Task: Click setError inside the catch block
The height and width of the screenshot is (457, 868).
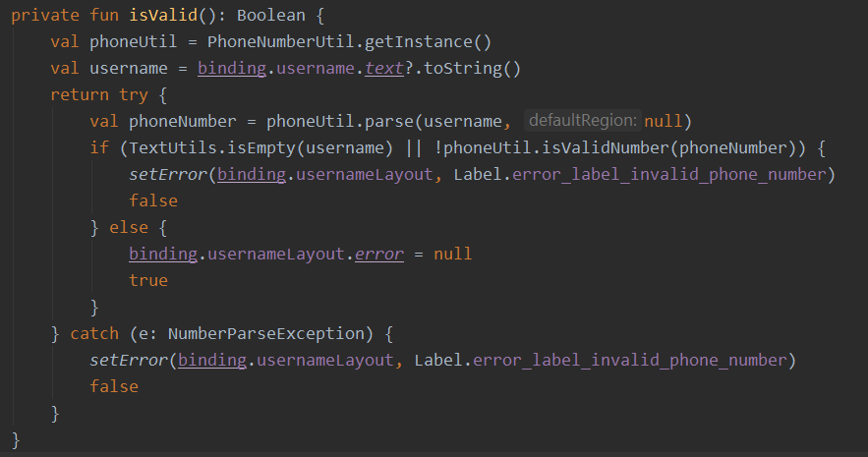Action: [129, 360]
